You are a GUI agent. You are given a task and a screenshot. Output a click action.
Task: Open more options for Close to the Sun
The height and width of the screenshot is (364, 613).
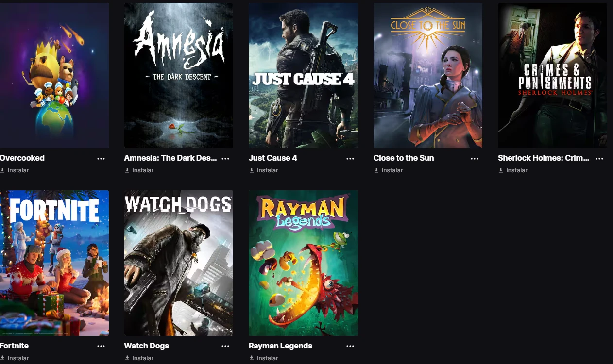(x=475, y=158)
